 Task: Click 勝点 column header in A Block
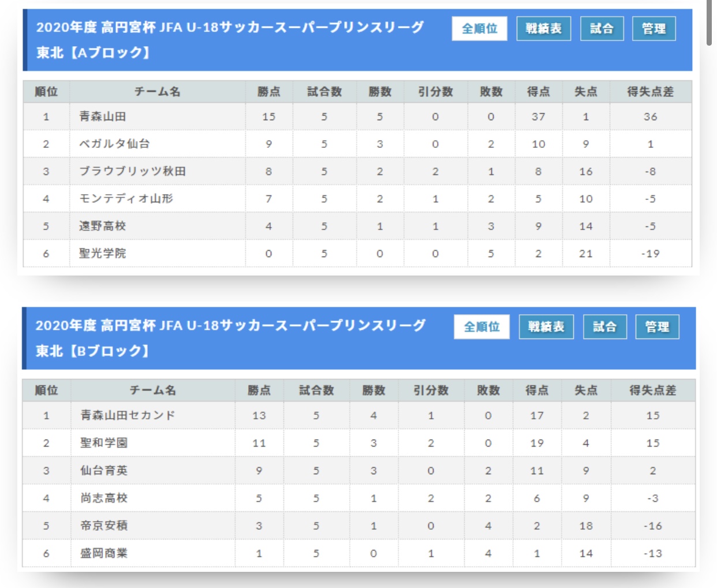[x=268, y=92]
